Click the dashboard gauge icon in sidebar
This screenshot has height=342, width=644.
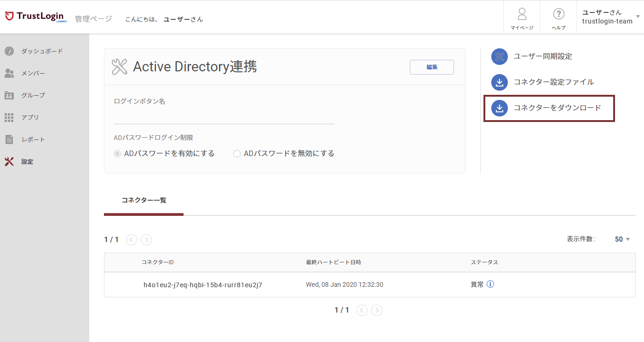(9, 51)
